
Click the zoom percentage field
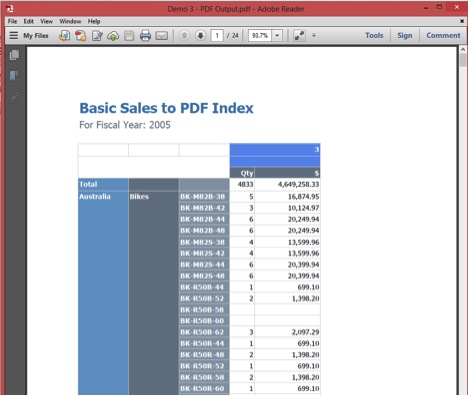click(x=260, y=35)
